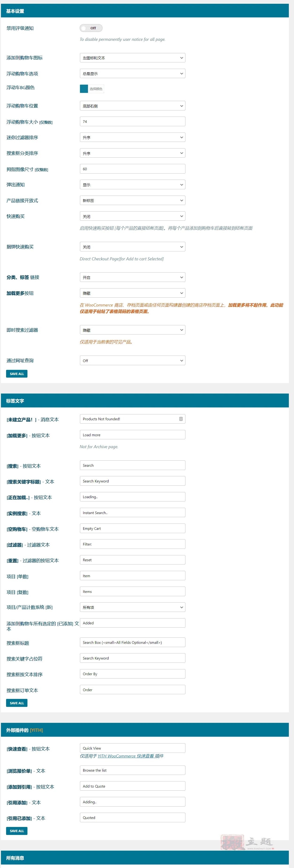Click the 搜索关键字占位符 field
Screen dimensions: 294x868
132,658
